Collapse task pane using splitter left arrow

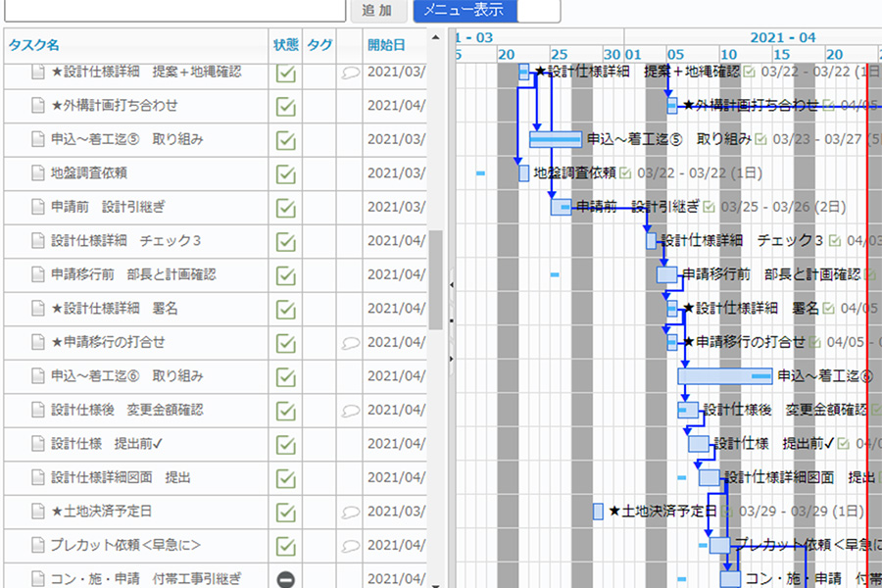[x=452, y=285]
